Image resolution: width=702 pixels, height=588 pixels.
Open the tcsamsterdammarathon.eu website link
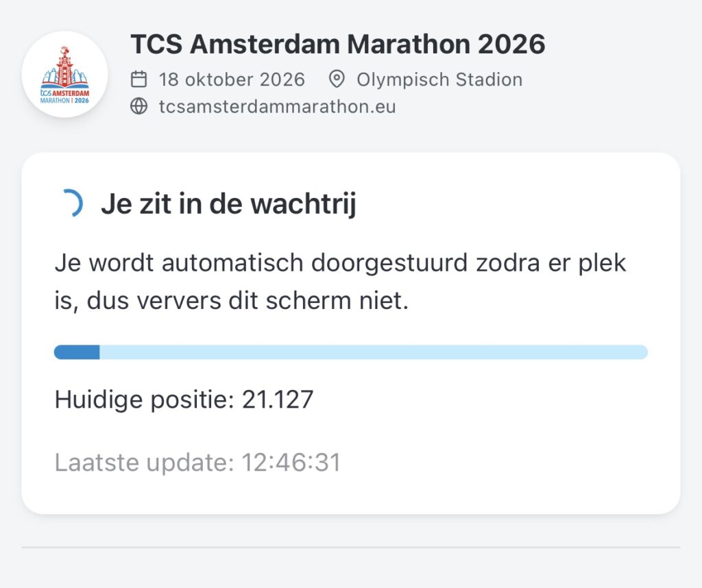pos(277,107)
